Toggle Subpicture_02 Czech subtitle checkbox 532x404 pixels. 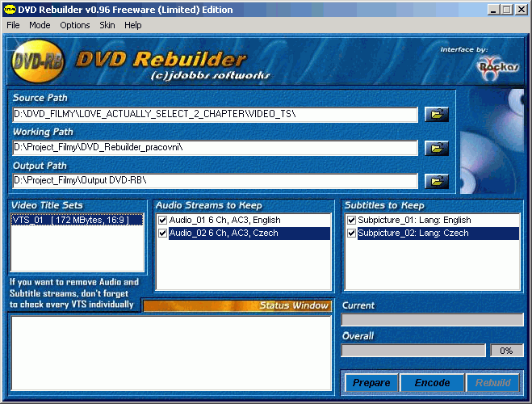[351, 234]
